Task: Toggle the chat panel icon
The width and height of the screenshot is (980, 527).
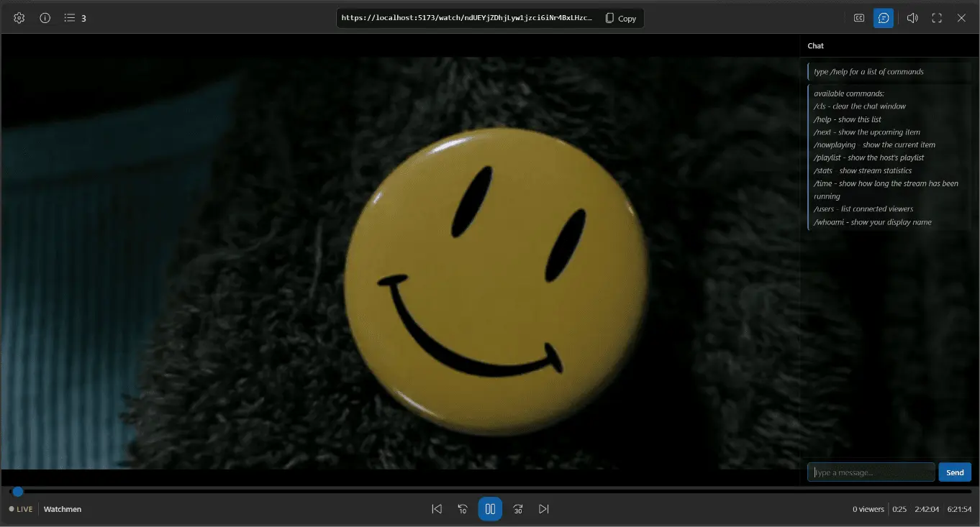Action: pos(884,18)
